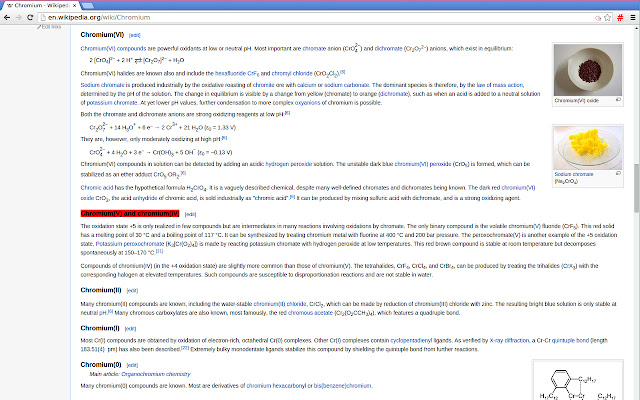Go back with the browser back arrow
Image resolution: width=640 pixels, height=400 pixels.
click(7, 18)
